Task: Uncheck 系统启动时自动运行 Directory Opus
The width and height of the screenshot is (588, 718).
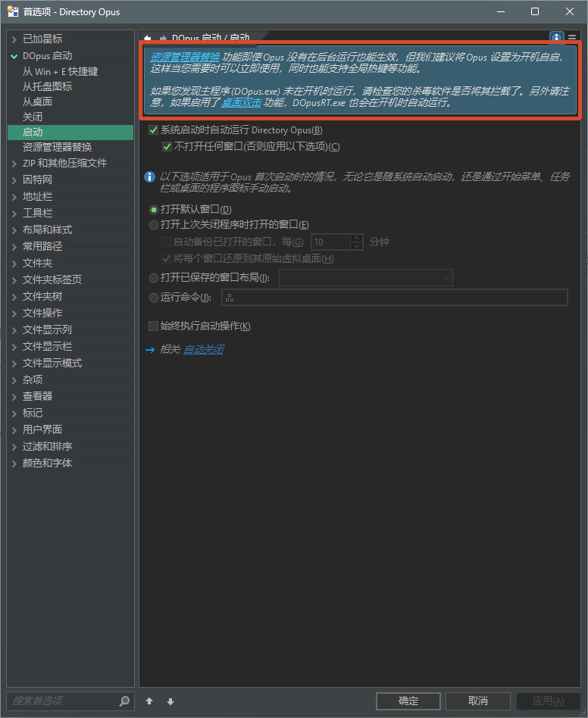Action: pyautogui.click(x=154, y=130)
